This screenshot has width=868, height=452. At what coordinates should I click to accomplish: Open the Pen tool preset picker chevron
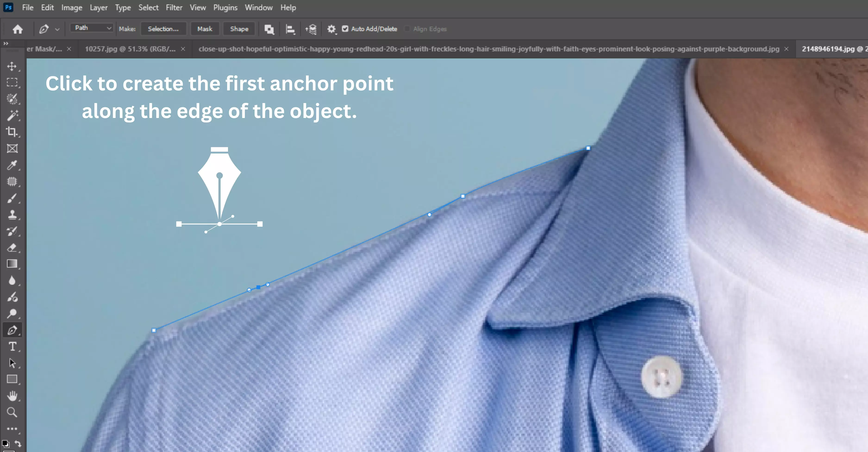coord(57,29)
